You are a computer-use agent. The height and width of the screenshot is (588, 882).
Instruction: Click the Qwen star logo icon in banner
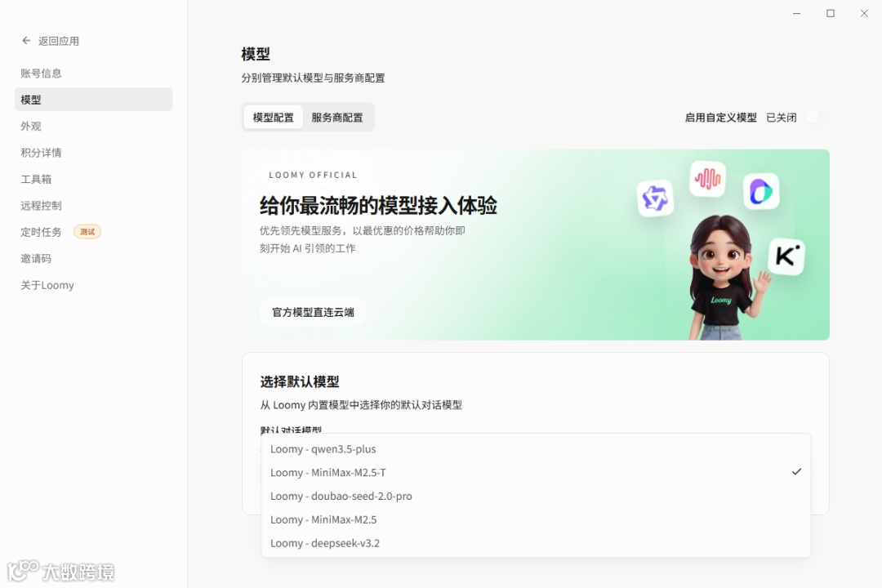(655, 198)
